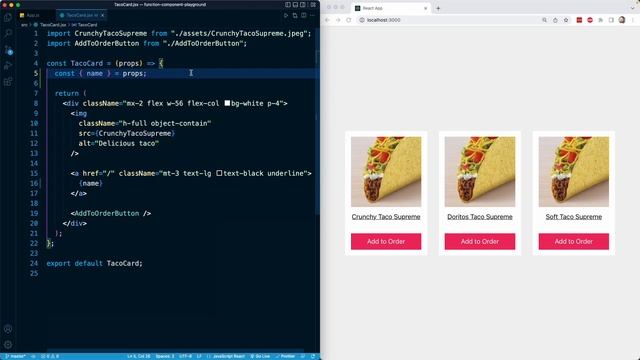The width and height of the screenshot is (640, 360).
Task: Toggle secondary sidebar layout icon
Action: [x=303, y=5]
